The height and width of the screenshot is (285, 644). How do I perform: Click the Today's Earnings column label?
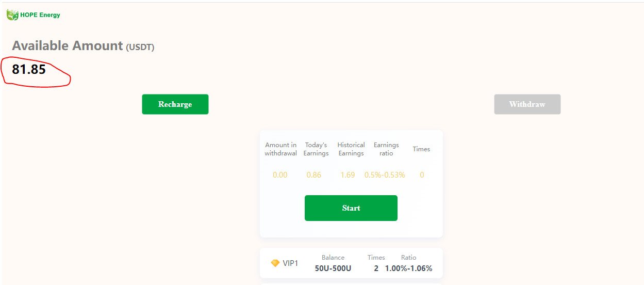[316, 149]
